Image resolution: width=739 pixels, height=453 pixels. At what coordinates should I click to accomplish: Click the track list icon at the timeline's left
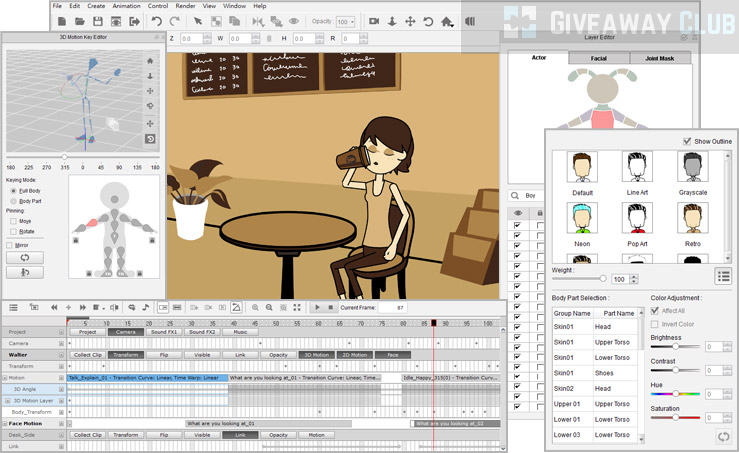point(14,307)
